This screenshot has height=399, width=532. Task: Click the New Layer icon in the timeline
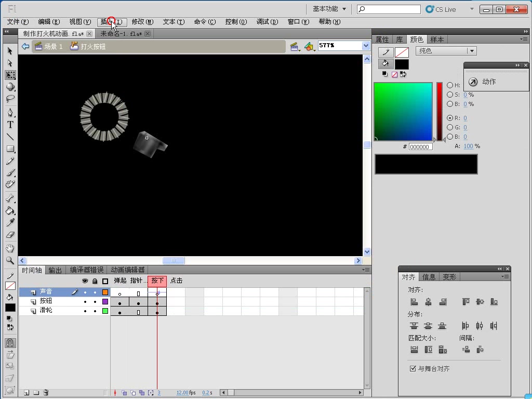(x=26, y=393)
